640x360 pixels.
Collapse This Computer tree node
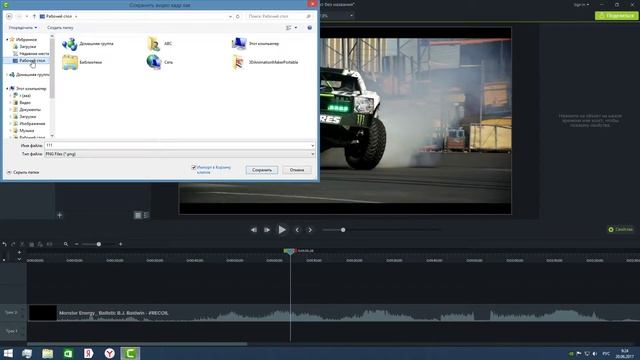pyautogui.click(x=7, y=89)
